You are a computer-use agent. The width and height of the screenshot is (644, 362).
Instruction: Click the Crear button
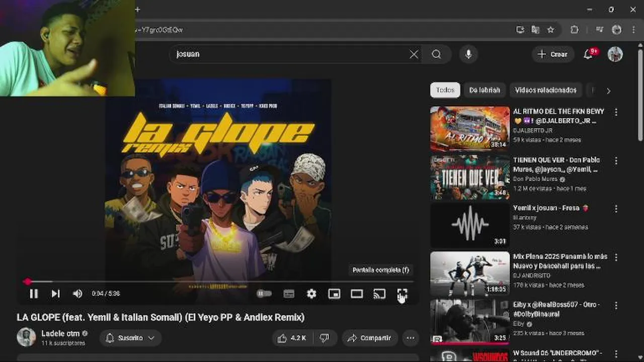click(552, 54)
